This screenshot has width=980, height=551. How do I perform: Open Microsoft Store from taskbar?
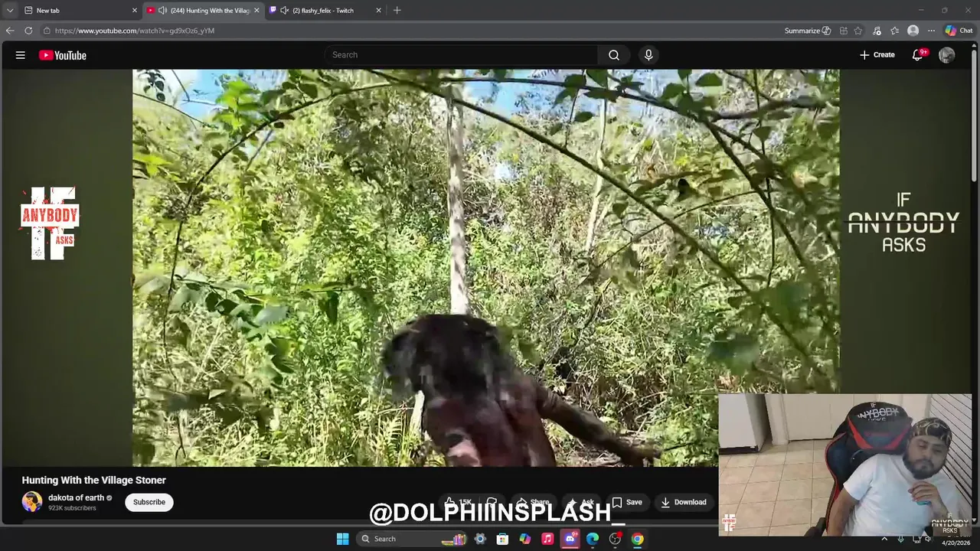pos(502,539)
